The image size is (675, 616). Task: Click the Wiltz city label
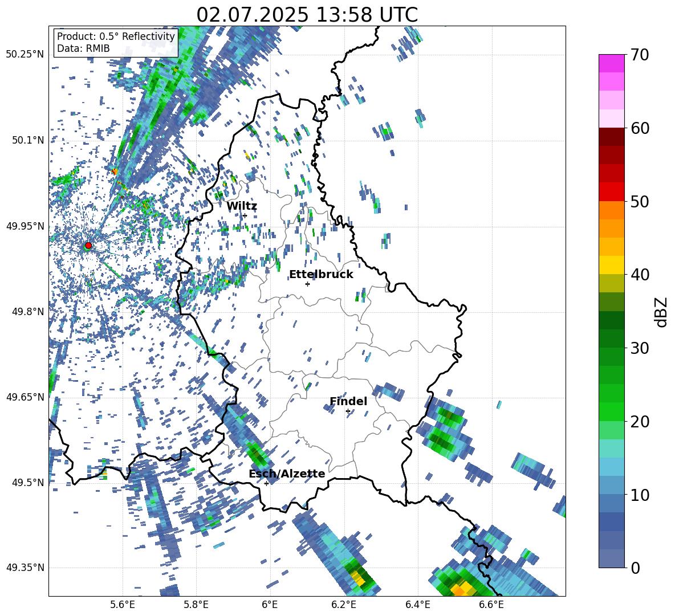(242, 206)
